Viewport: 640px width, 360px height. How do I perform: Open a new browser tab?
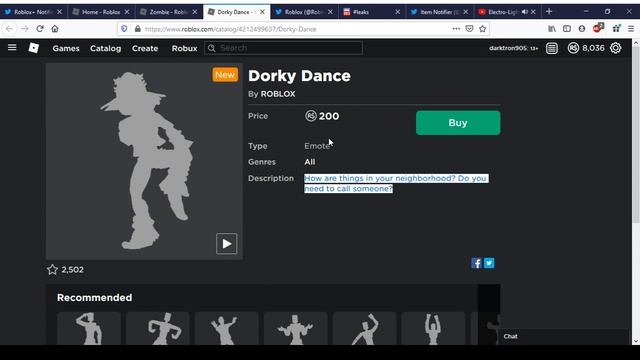[x=549, y=11]
